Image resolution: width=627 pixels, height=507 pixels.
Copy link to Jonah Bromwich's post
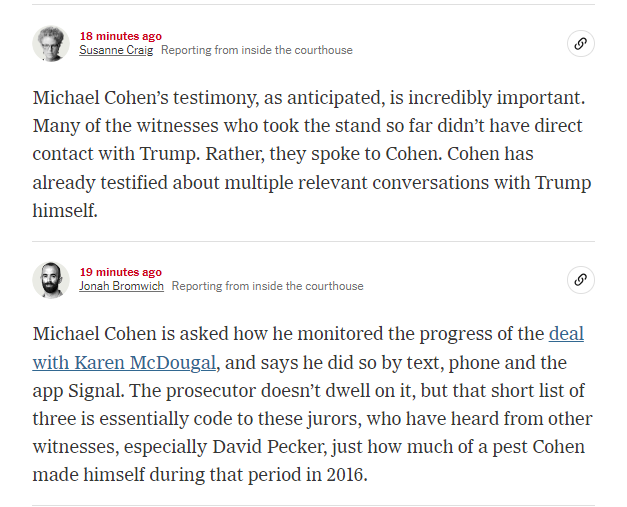coord(581,279)
